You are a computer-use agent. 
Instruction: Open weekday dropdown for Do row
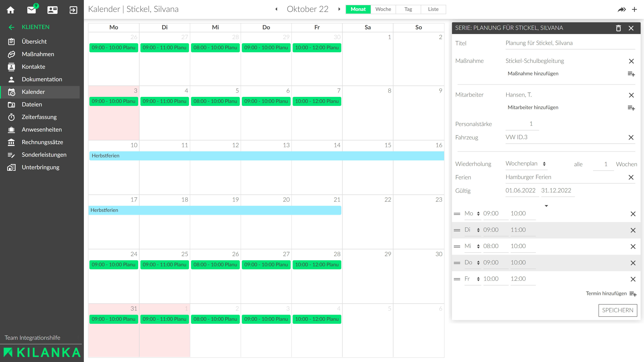472,263
